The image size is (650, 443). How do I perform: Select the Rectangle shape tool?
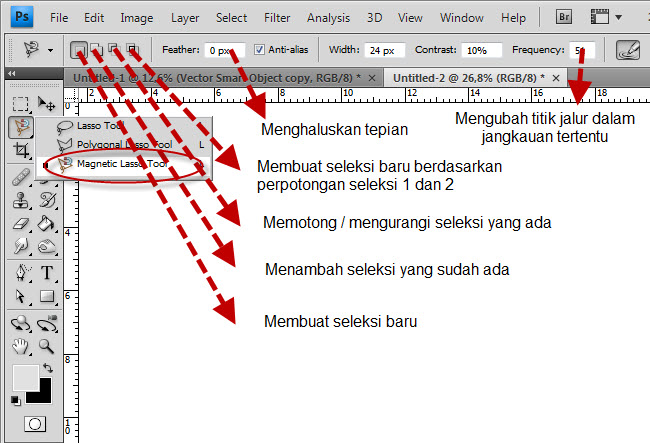(47, 296)
